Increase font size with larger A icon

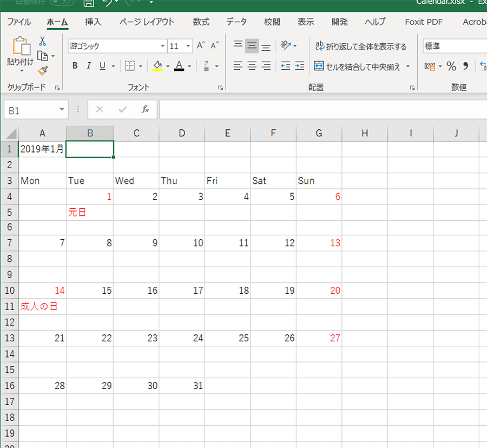click(x=201, y=45)
